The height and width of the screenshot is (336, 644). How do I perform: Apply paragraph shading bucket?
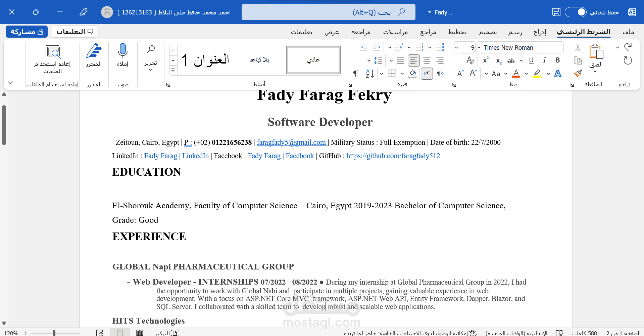(413, 73)
